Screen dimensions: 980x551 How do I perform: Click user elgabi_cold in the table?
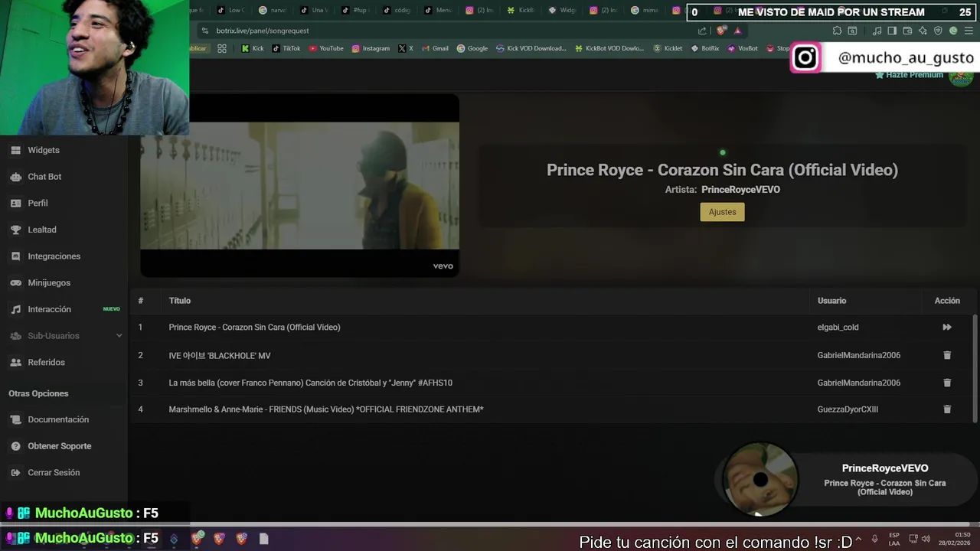tap(838, 327)
